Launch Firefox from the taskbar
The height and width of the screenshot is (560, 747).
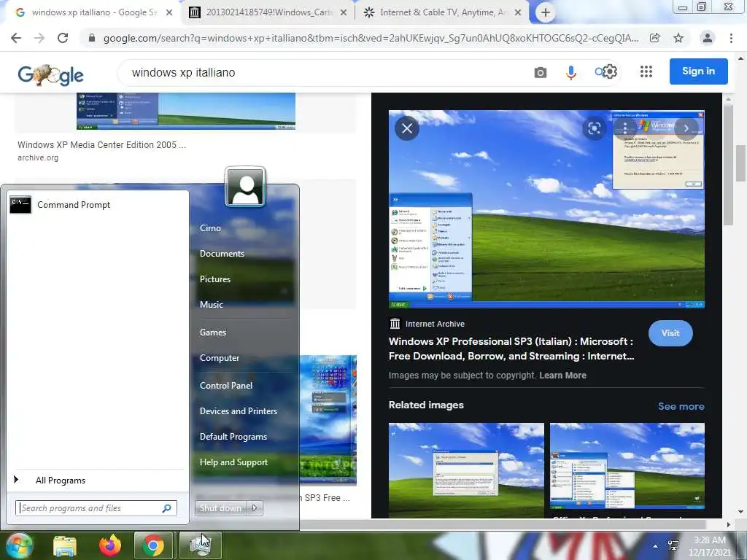(x=110, y=545)
